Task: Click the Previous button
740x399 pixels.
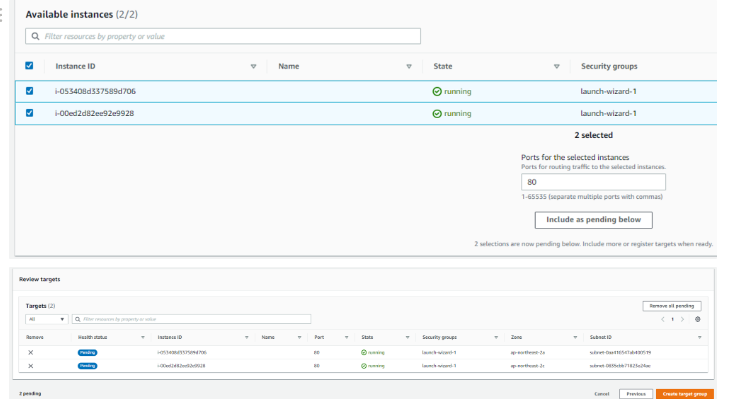Action: (636, 394)
